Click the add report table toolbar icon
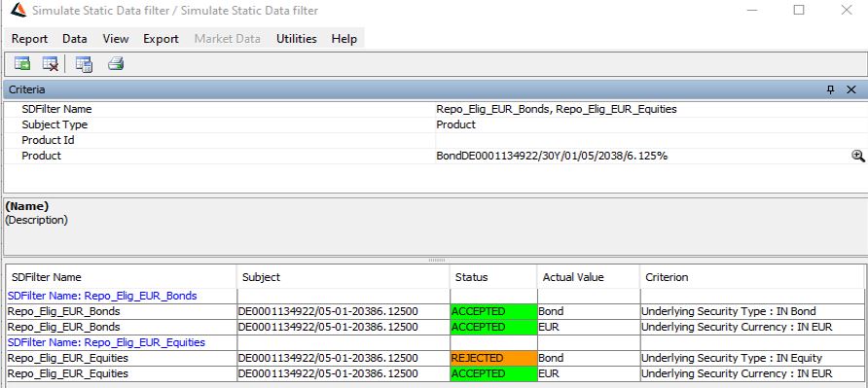Image resolution: width=868 pixels, height=388 pixels. click(22, 63)
